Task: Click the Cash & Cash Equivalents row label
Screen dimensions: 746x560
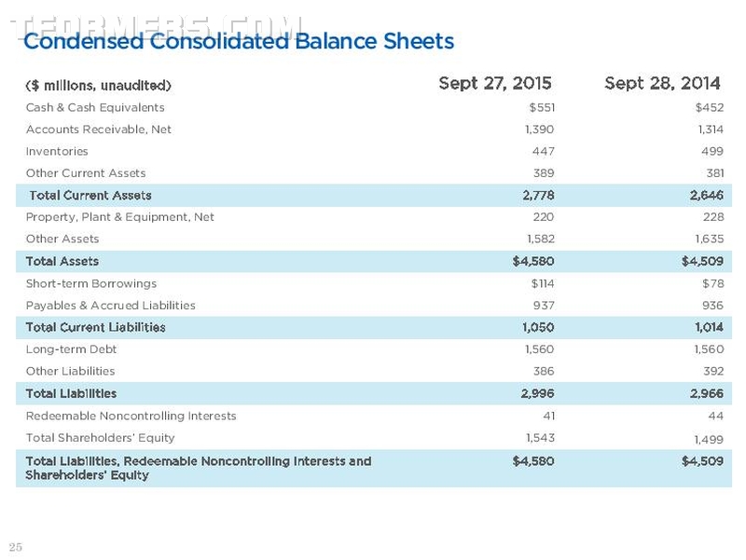Action: click(95, 108)
